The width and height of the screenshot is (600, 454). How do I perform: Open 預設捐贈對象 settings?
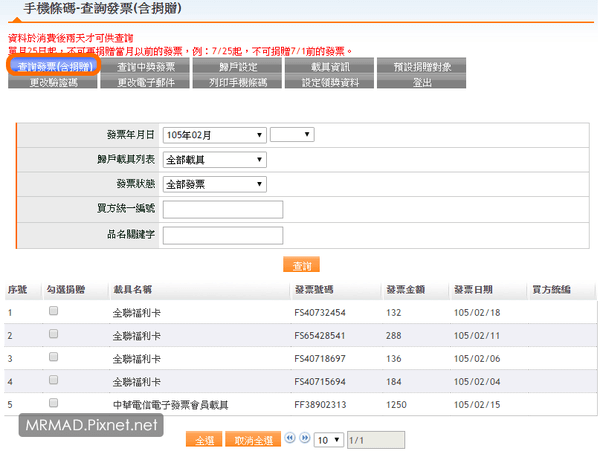click(422, 67)
